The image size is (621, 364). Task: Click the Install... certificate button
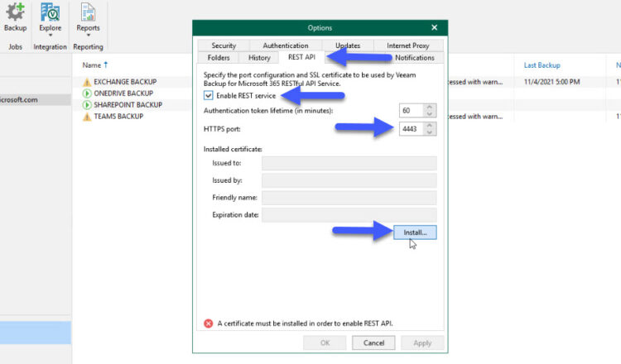(415, 232)
